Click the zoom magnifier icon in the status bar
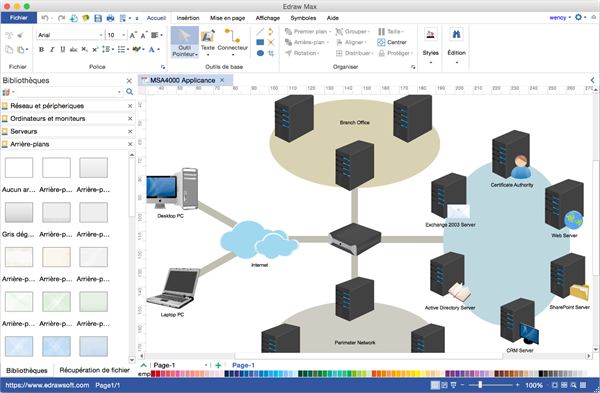 pyautogui.click(x=573, y=385)
